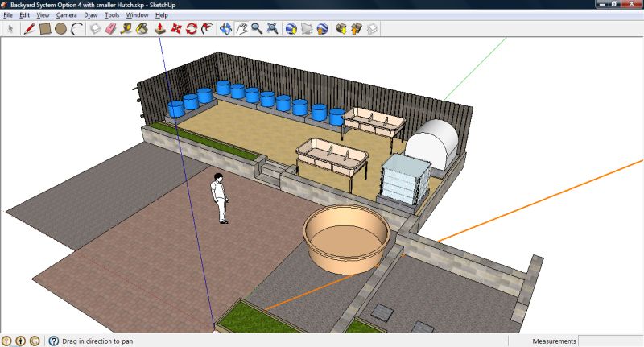The image size is (644, 347).
Task: Switch to the Orbit camera tool
Action: tap(225, 29)
